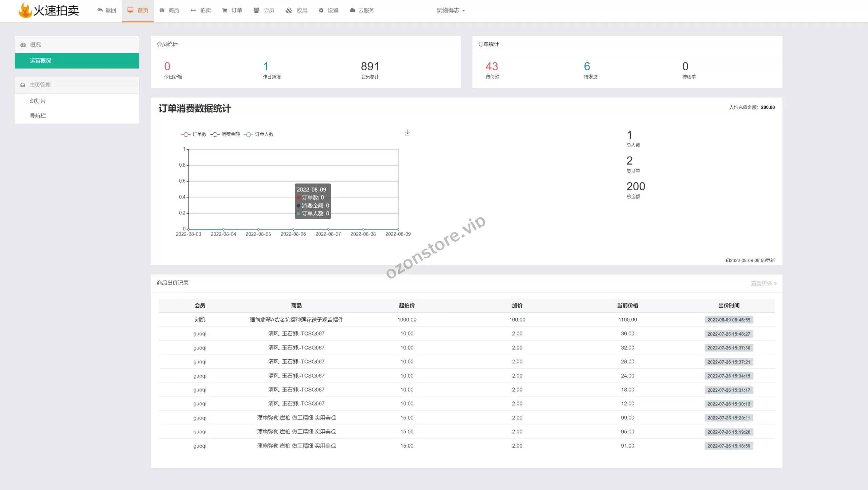Viewport: 868px width, 490px height.
Task: Open the 幻灯片 sidebar link
Action: pyautogui.click(x=38, y=101)
